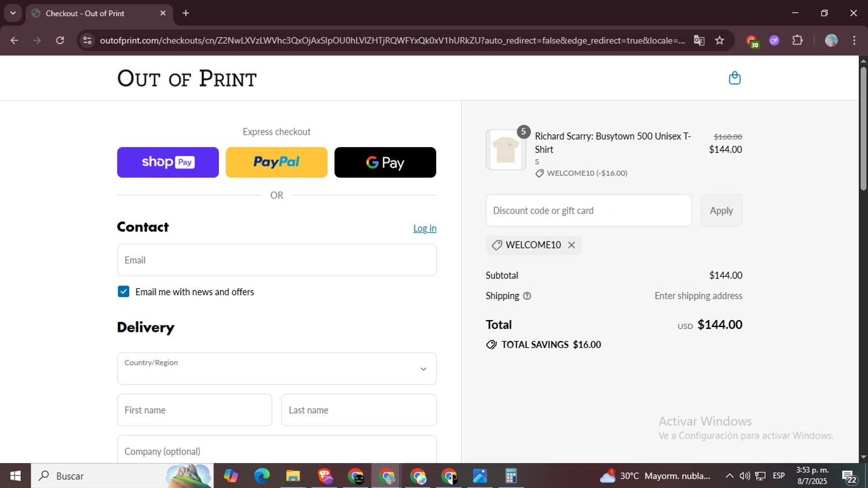This screenshot has height=488, width=868.
Task: Click the scrollbar down arrow
Action: click(863, 457)
